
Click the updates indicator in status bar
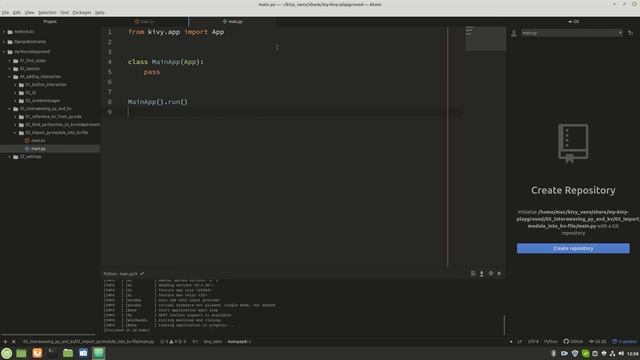point(624,342)
